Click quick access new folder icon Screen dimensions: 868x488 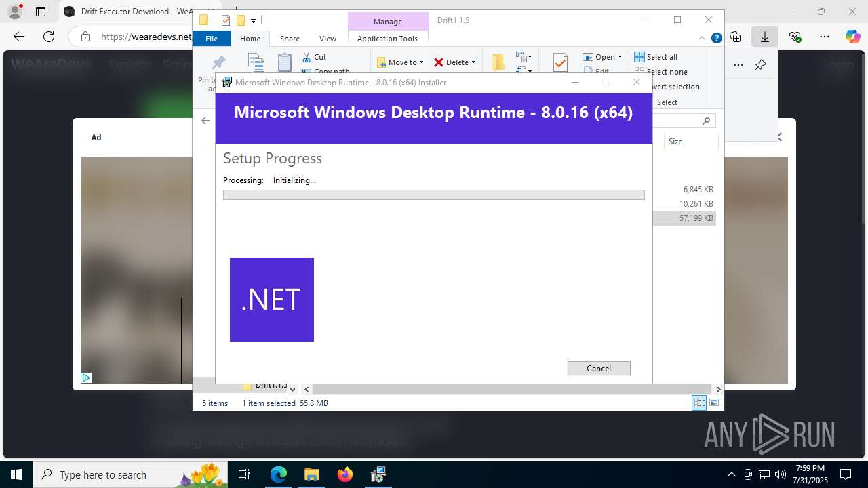point(241,20)
